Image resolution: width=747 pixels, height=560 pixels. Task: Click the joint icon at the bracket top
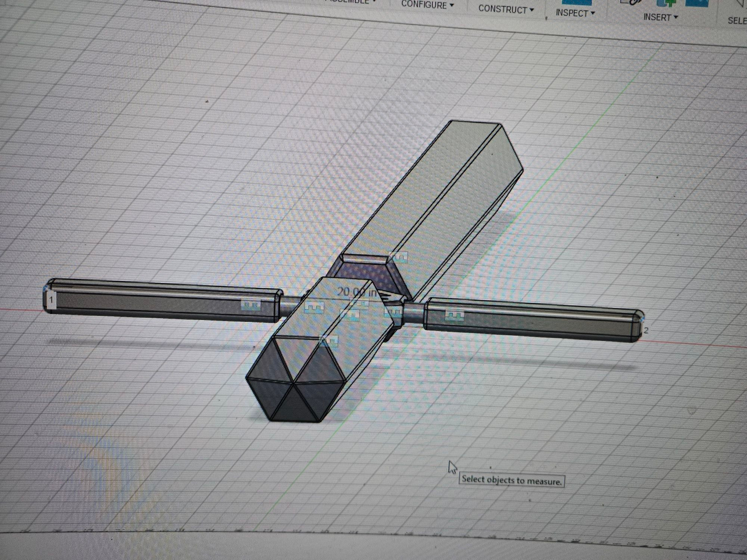[401, 257]
